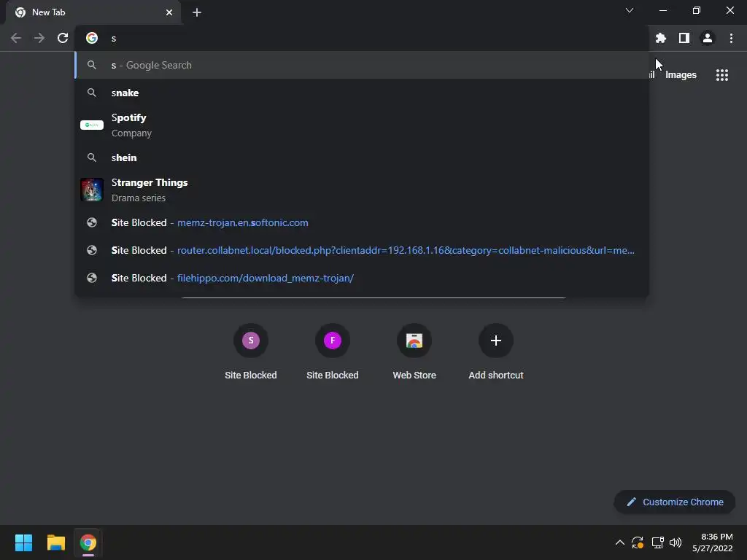
Task: Open memz-trojan.en.softonic.com history suggestion
Action: click(x=362, y=222)
